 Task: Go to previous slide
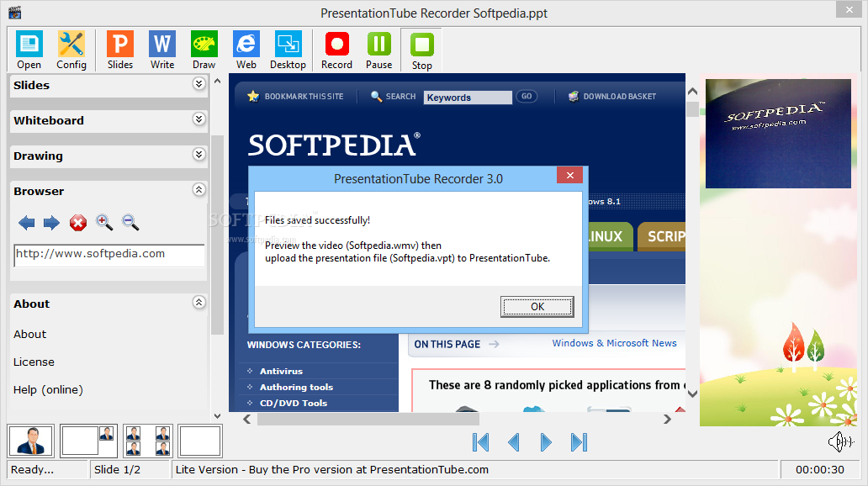(514, 442)
